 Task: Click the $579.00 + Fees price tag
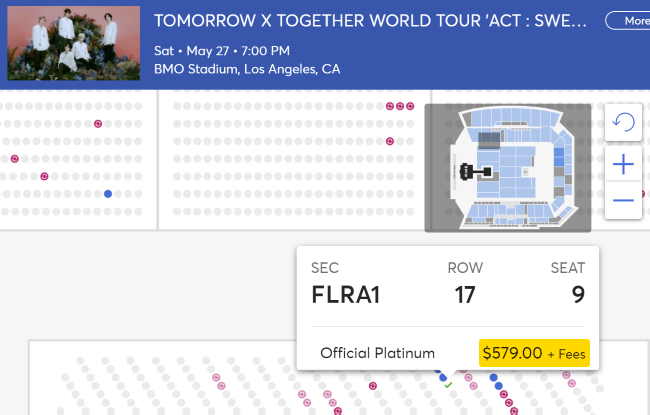534,353
